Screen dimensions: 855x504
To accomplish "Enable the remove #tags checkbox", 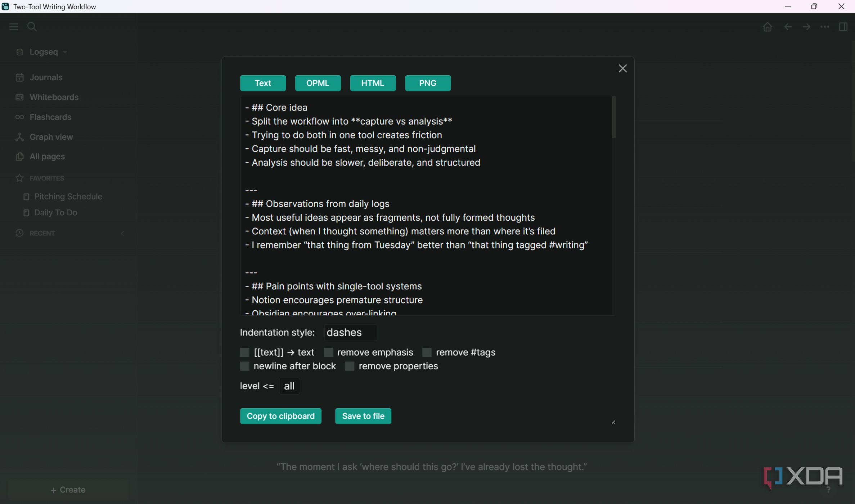I will [x=427, y=352].
